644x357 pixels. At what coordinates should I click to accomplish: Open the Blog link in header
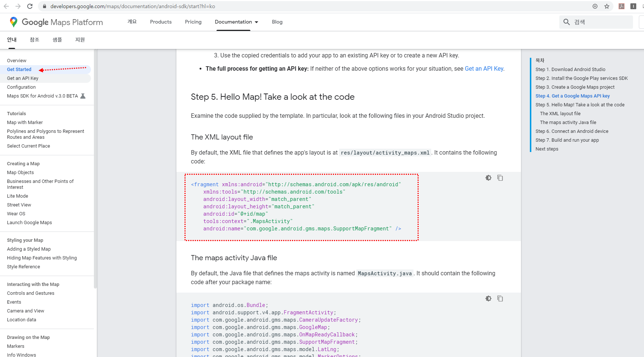click(277, 22)
